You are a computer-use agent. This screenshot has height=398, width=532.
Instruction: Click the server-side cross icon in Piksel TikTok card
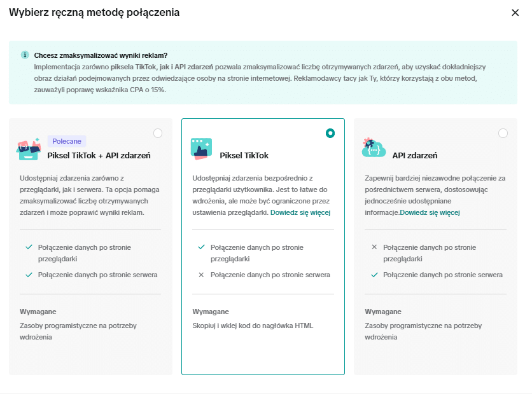[201, 275]
